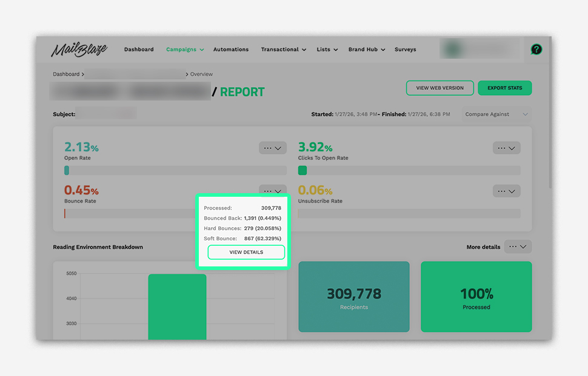The image size is (588, 376).
Task: Expand the Brand Hub menu
Action: 366,50
